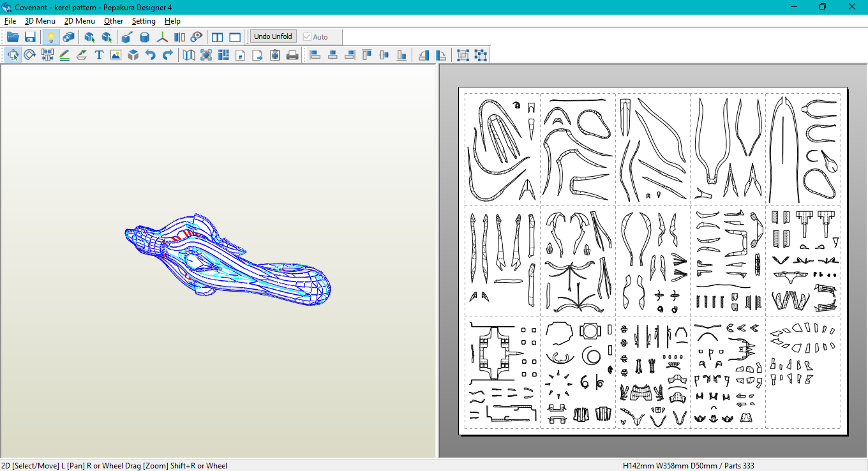Save the pattern with floppy disk icon
The image size is (868, 471).
pyautogui.click(x=30, y=36)
